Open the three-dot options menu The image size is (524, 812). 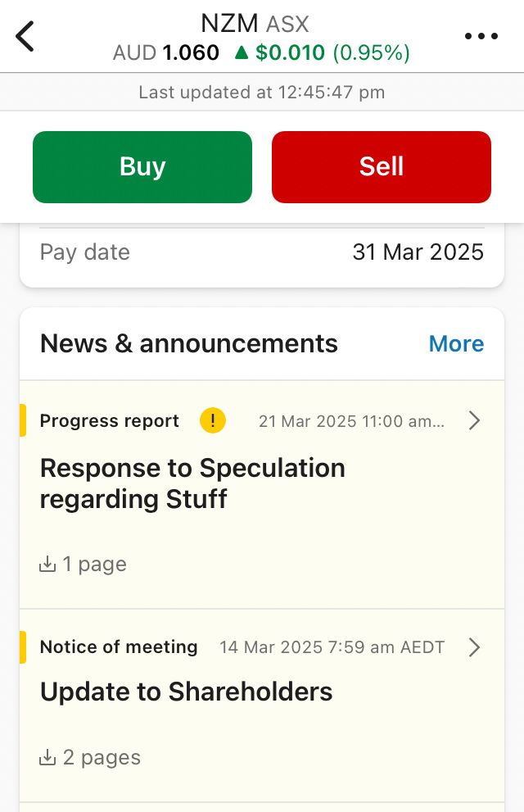(481, 36)
